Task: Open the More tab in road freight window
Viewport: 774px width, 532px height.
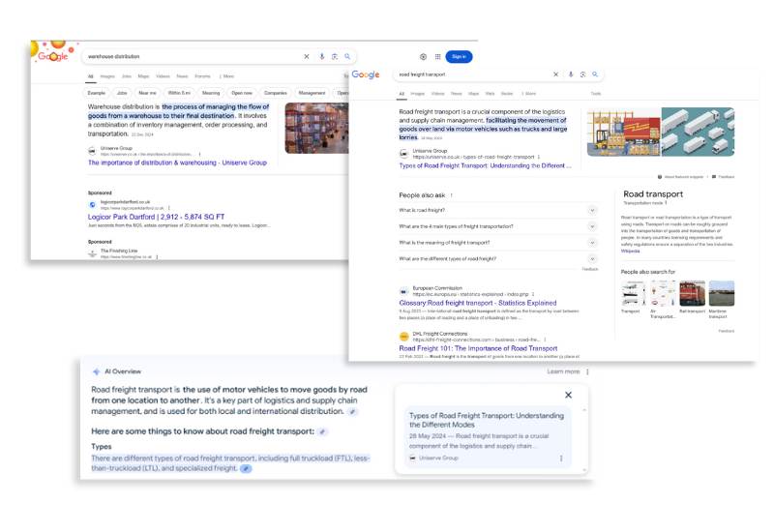Action: coord(528,94)
